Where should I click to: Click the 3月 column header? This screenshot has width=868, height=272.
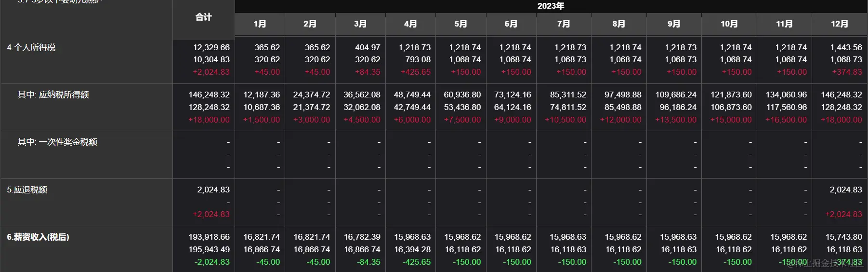click(360, 24)
